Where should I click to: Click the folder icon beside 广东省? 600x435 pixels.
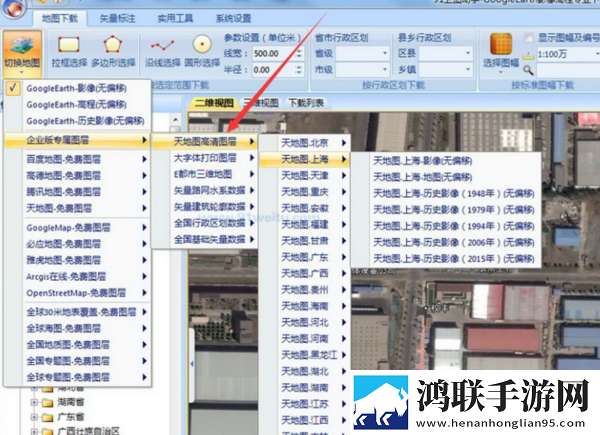47,417
